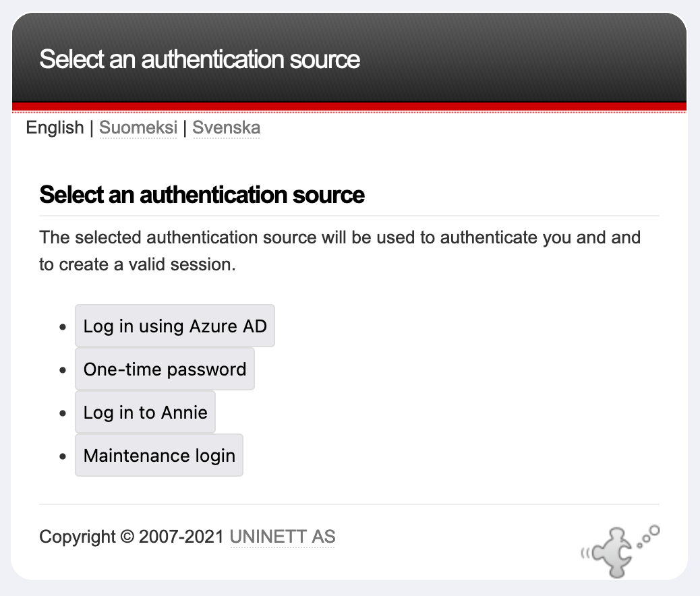700x596 pixels.
Task: Click the bold body heading above the description
Action: click(x=202, y=195)
